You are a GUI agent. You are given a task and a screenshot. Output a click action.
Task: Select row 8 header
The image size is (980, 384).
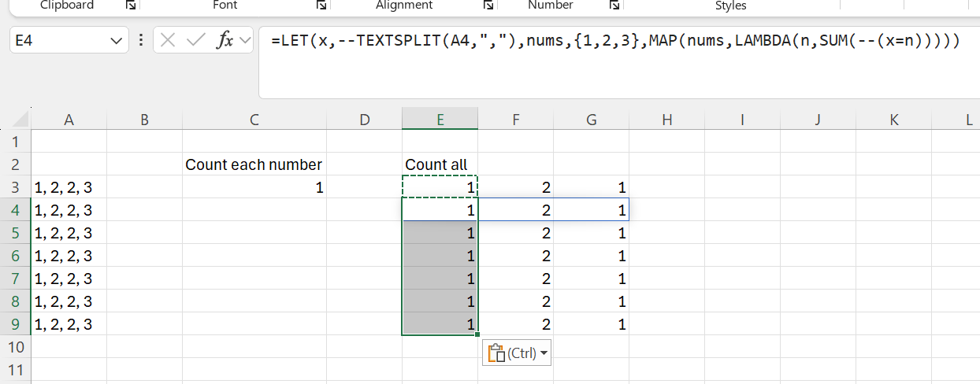click(15, 301)
